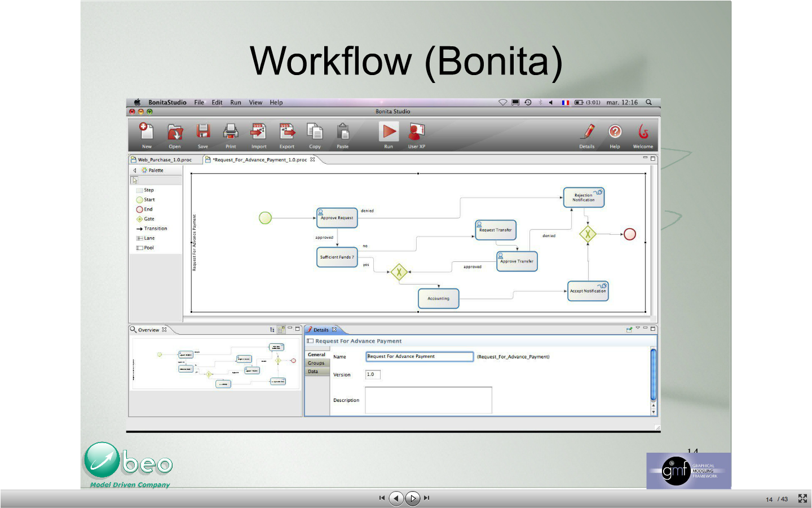Select the End event palette tool
This screenshot has height=508, width=812.
[x=144, y=209]
